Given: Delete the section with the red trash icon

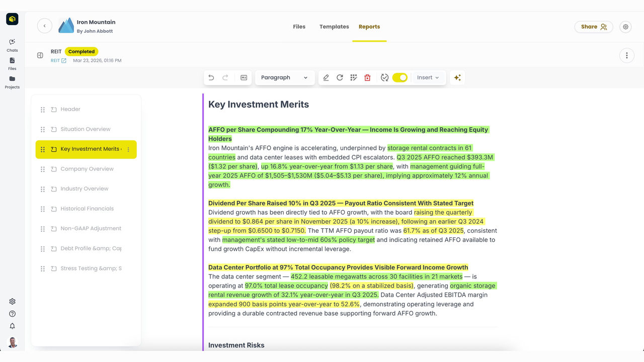Looking at the screenshot, I should (367, 77).
